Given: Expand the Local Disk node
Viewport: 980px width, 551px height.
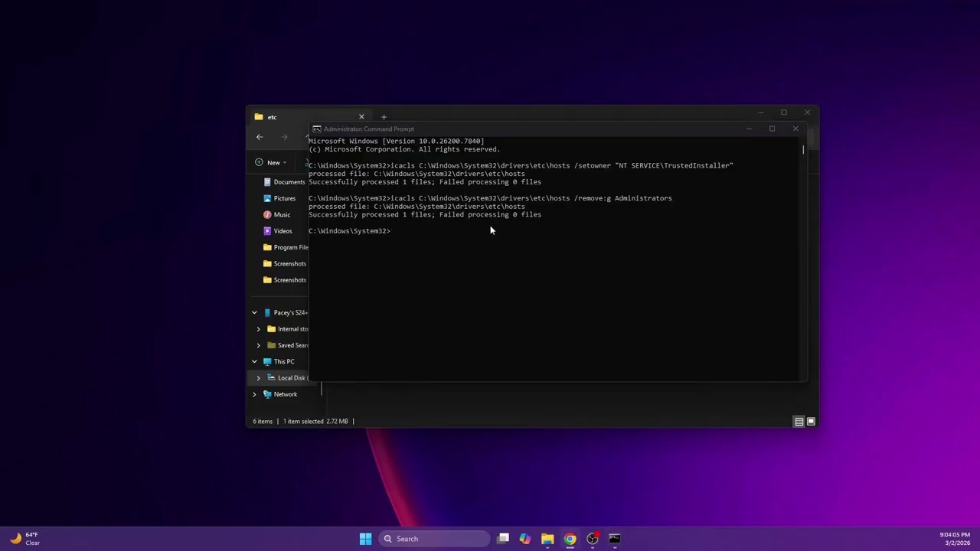Looking at the screenshot, I should [x=258, y=378].
